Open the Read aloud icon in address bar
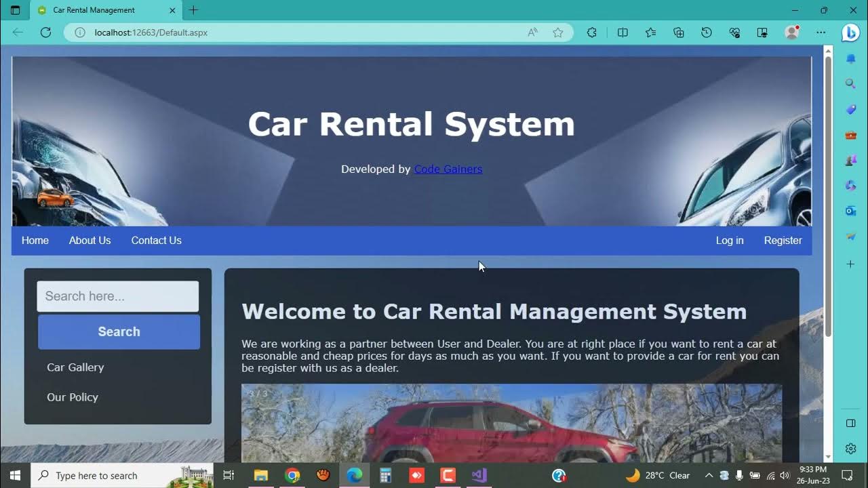This screenshot has width=868, height=488. click(533, 33)
